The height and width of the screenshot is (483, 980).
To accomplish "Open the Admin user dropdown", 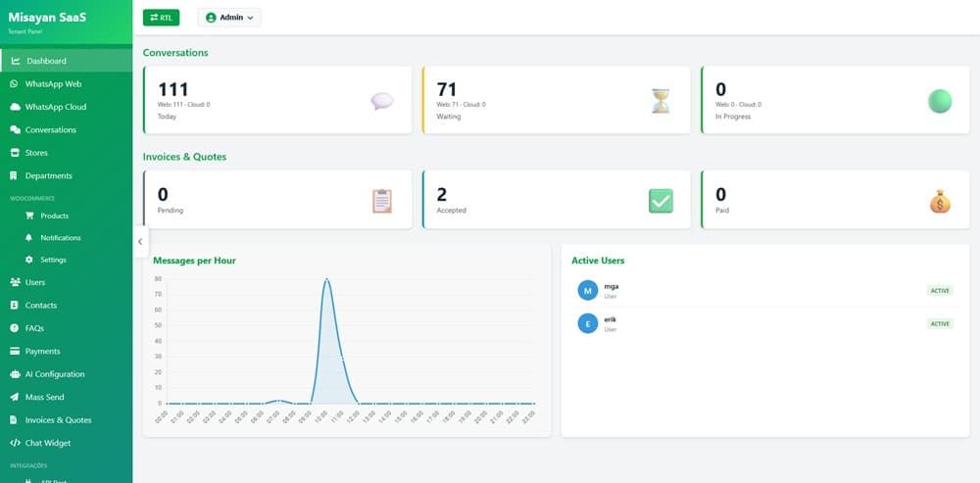I will pos(229,17).
